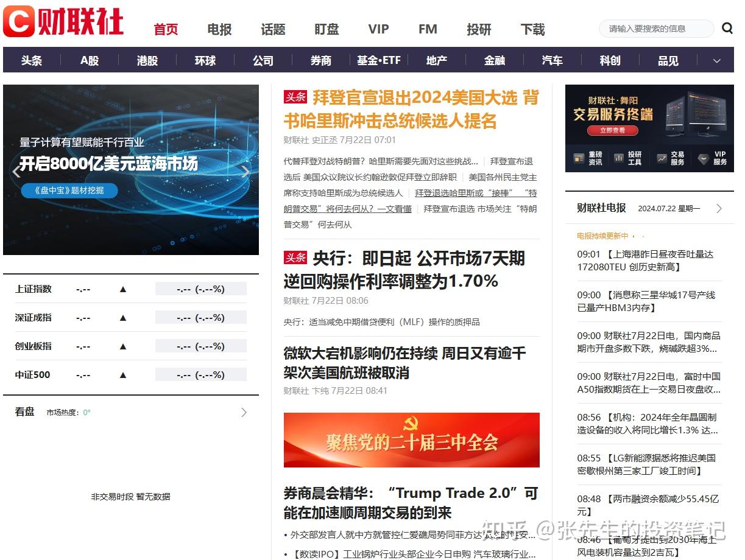This screenshot has height=560, width=745.
Task: Open 08:56 全年晶圆制造设备 telegraph
Action: click(x=648, y=424)
